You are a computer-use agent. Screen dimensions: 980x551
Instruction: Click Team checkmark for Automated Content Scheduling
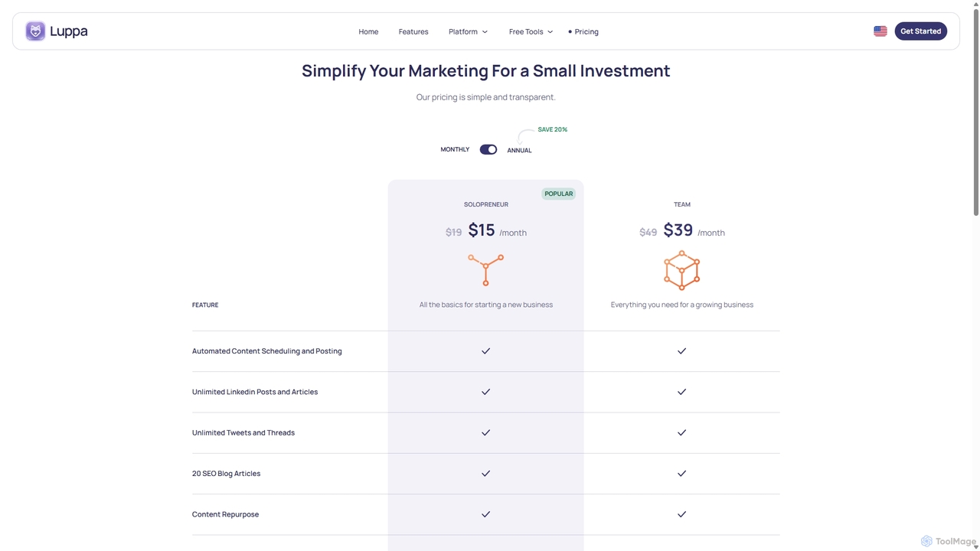coord(681,351)
